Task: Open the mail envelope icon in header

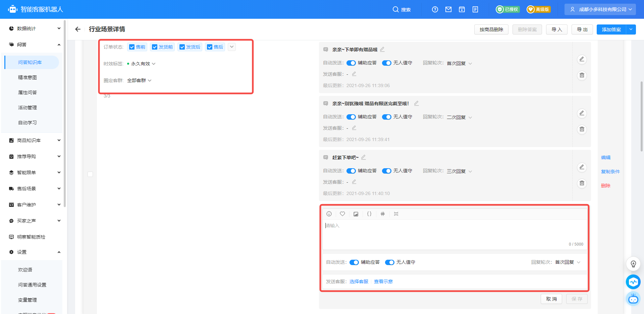Action: click(x=448, y=9)
